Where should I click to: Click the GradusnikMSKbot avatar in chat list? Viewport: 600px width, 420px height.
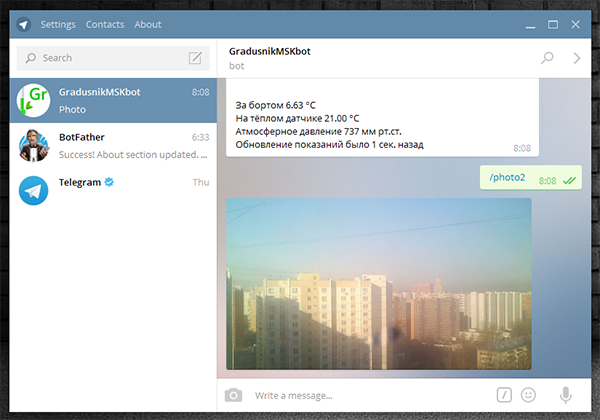coord(34,100)
